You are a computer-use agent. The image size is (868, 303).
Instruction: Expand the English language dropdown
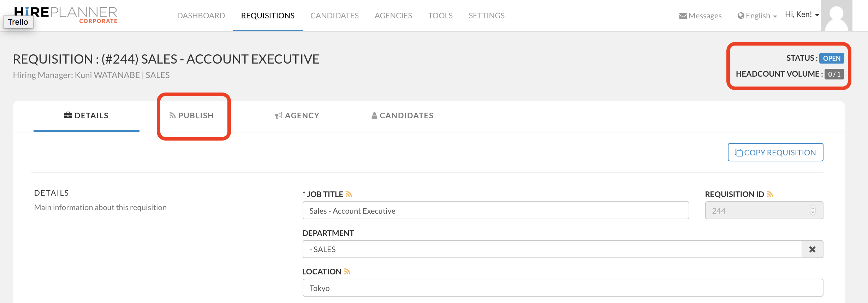[757, 16]
